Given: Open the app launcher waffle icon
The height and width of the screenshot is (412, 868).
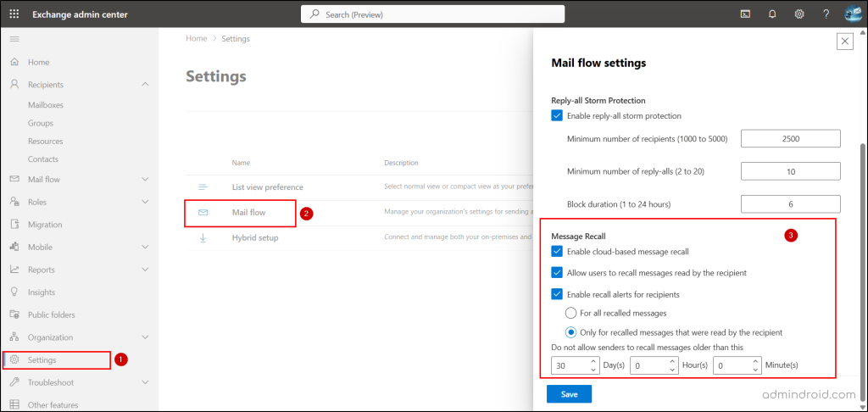Looking at the screenshot, I should click(14, 14).
